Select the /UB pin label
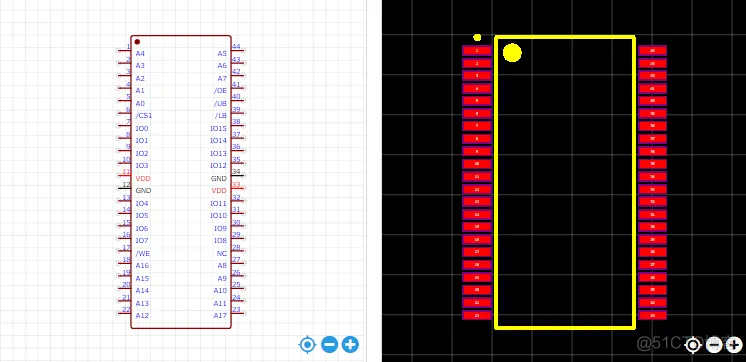This screenshot has height=362, width=746. tap(220, 103)
